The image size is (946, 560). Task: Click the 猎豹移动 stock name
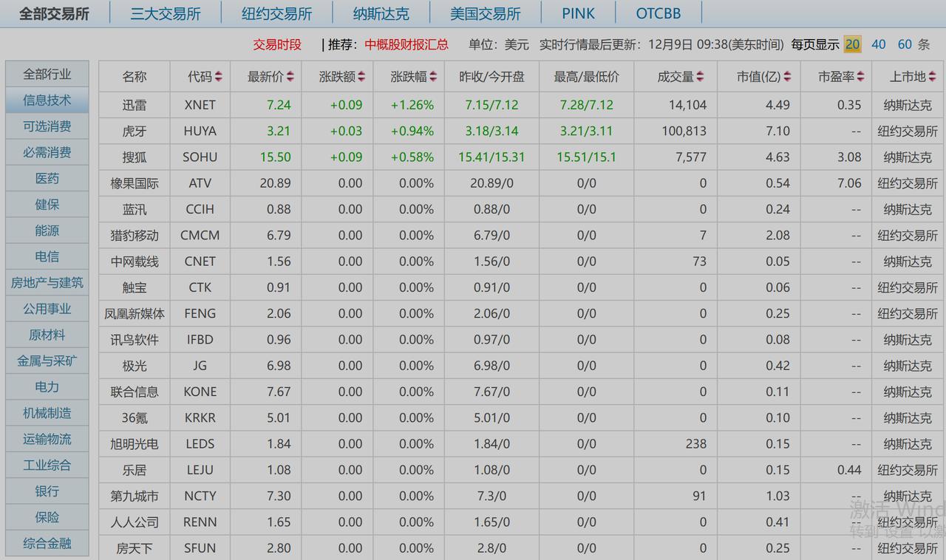click(x=135, y=235)
